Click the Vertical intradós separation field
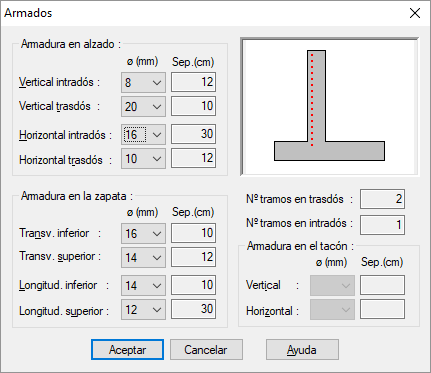Image resolution: width=431 pixels, height=373 pixels. [193, 82]
